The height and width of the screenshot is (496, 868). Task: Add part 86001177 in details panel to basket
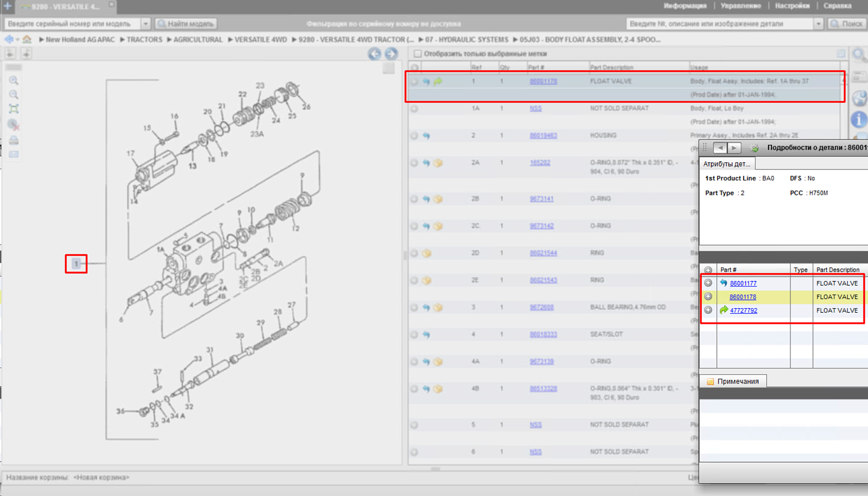[x=708, y=283]
